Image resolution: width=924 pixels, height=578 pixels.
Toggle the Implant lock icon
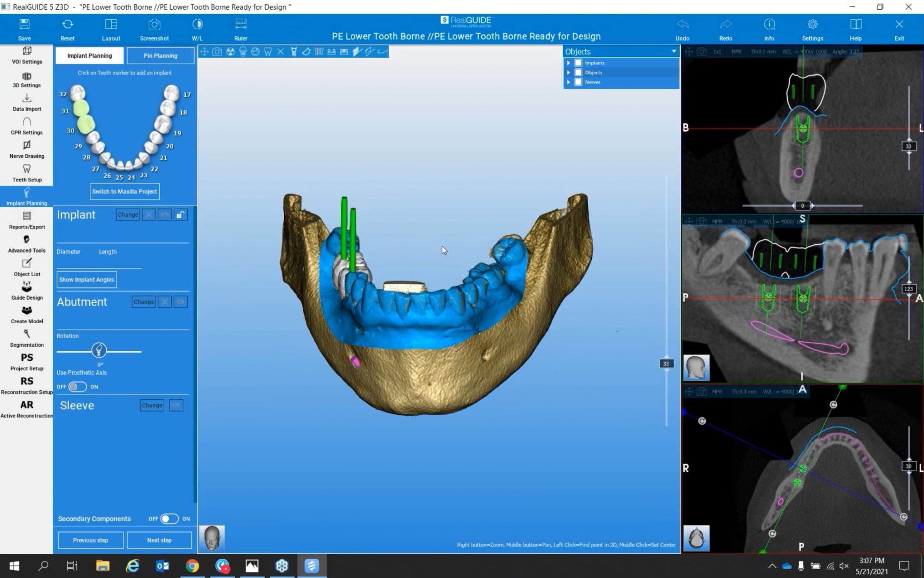(x=180, y=215)
